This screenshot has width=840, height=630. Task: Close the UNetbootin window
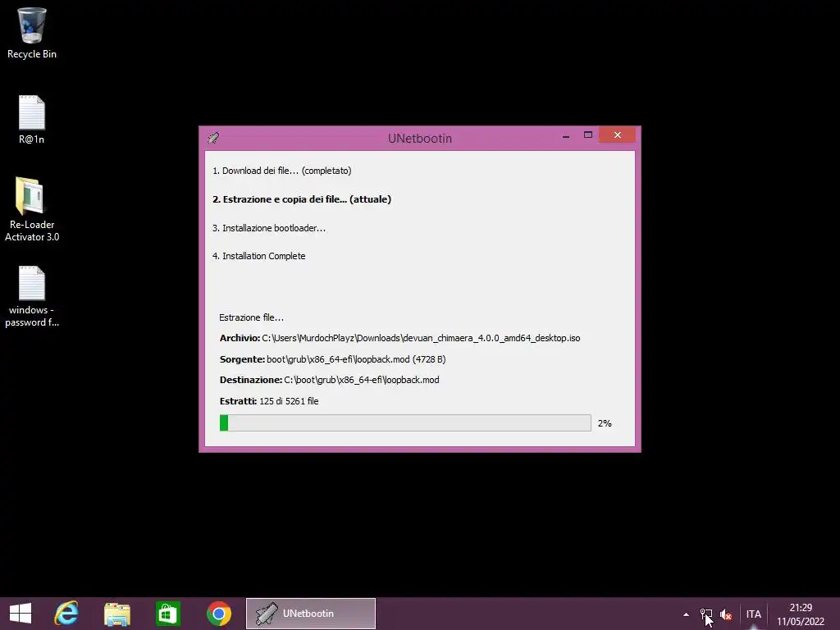(x=617, y=135)
